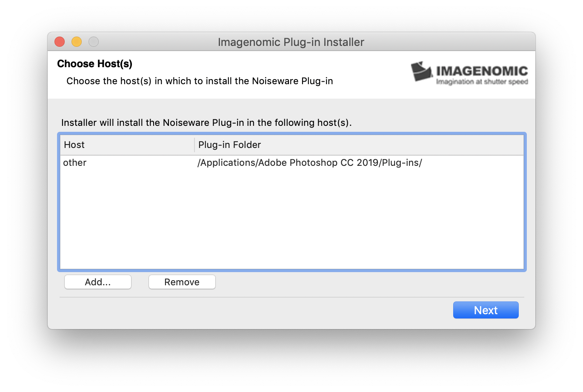Click the Imagenomic Plug-in Installer title bar
Screen dimensions: 583x392
(x=291, y=42)
